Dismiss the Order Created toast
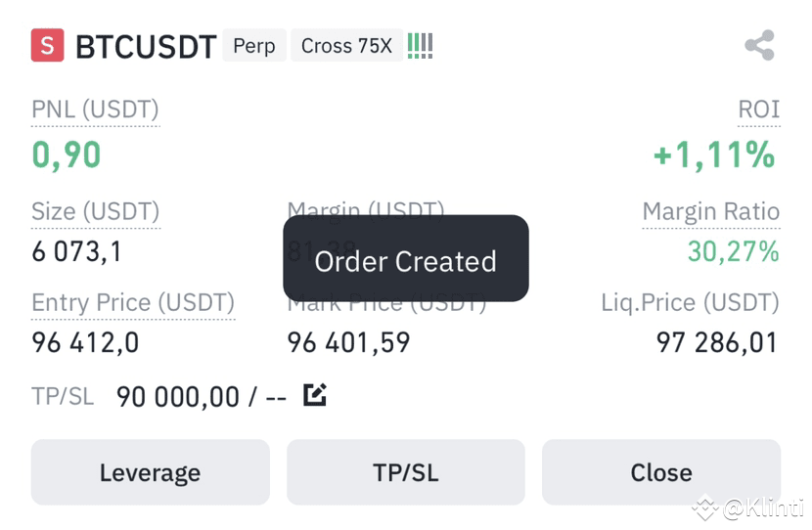The image size is (812, 530). 405,258
